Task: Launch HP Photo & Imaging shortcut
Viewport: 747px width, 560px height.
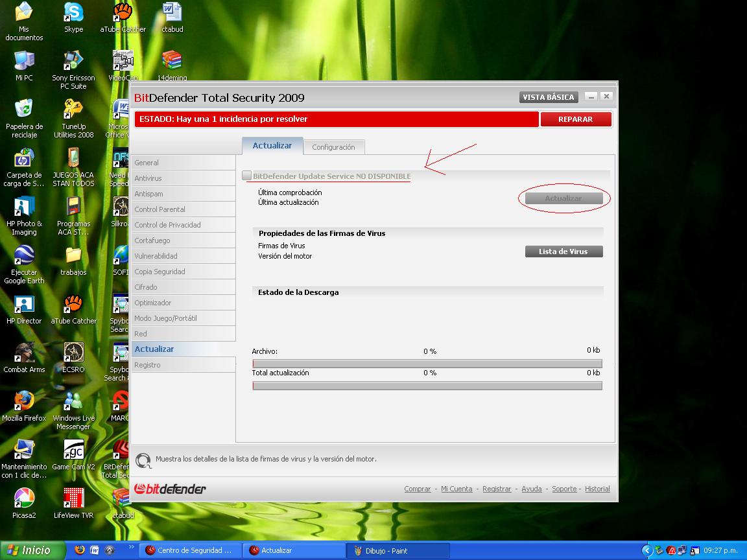Action: pyautogui.click(x=24, y=216)
